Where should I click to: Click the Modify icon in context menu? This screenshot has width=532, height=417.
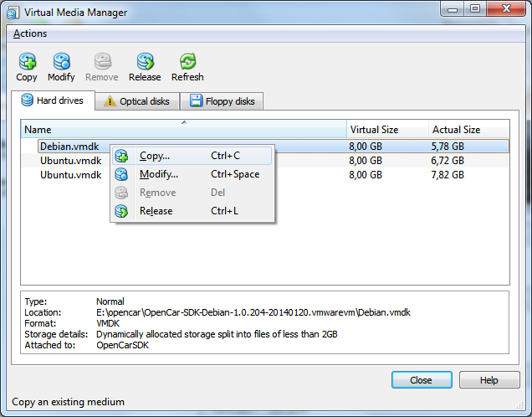121,174
